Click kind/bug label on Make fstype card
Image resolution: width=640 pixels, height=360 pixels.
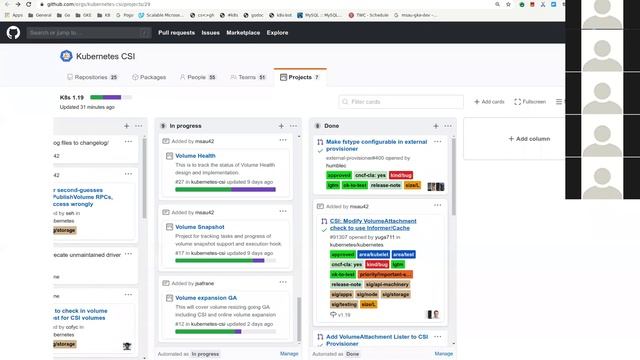click(x=401, y=175)
